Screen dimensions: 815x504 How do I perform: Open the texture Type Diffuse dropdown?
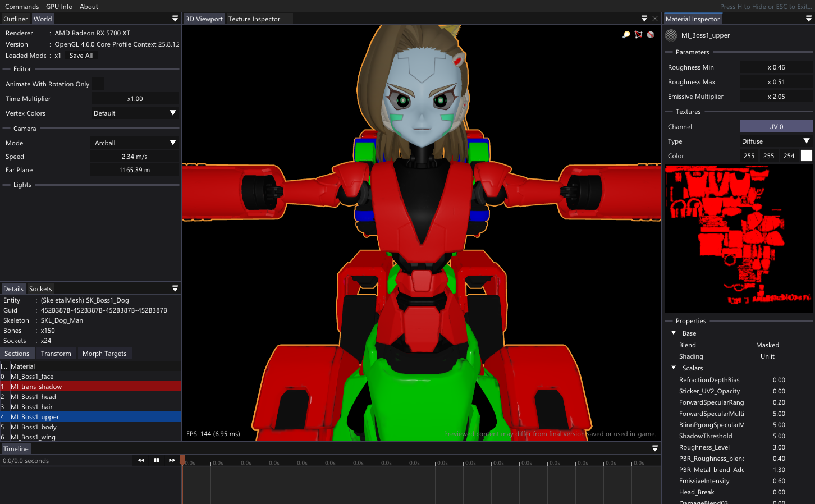pyautogui.click(x=776, y=141)
